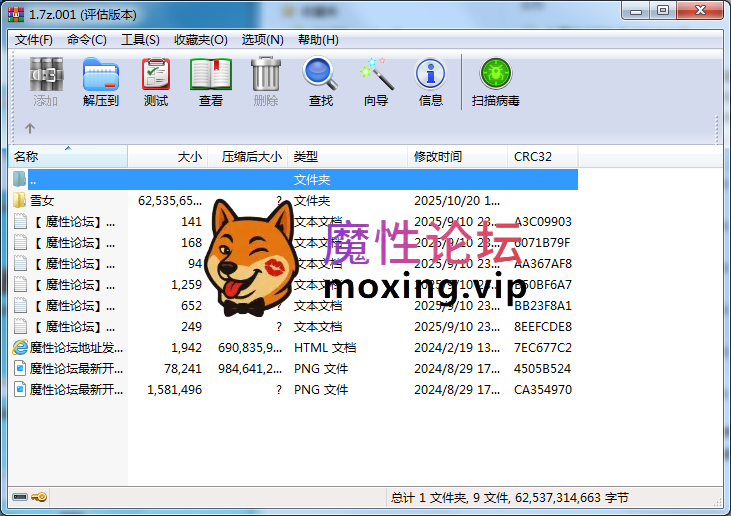Open the 文件(F) menu

coord(33,40)
